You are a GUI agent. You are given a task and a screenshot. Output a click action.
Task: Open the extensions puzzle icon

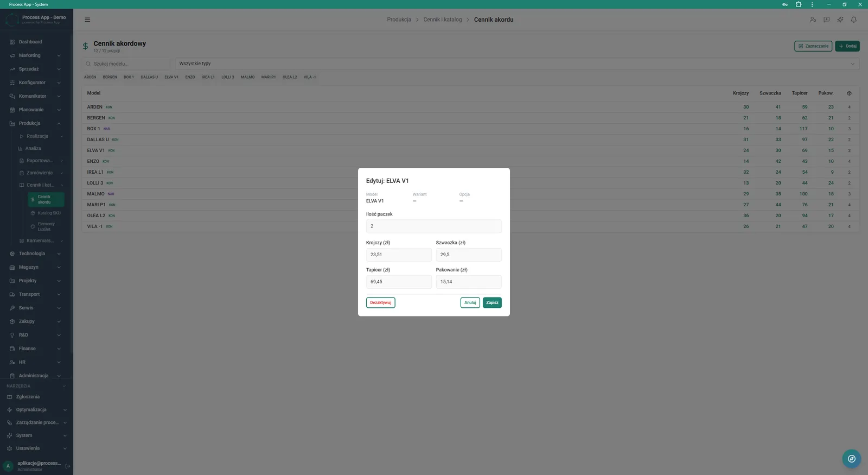(799, 4)
